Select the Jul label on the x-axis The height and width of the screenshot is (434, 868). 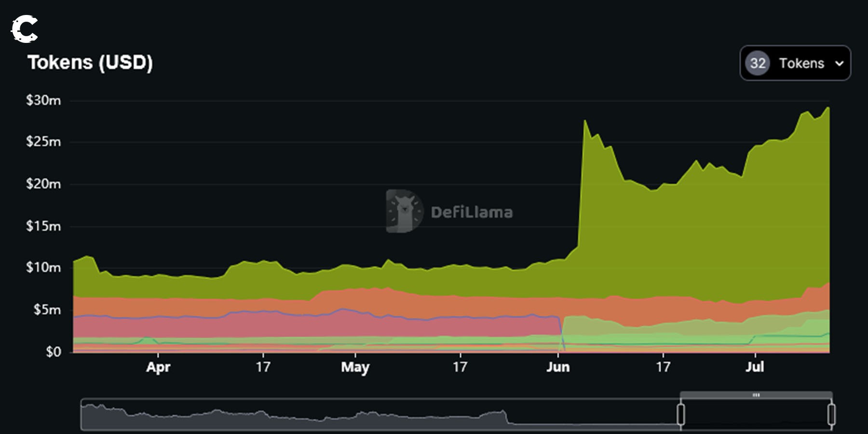755,367
